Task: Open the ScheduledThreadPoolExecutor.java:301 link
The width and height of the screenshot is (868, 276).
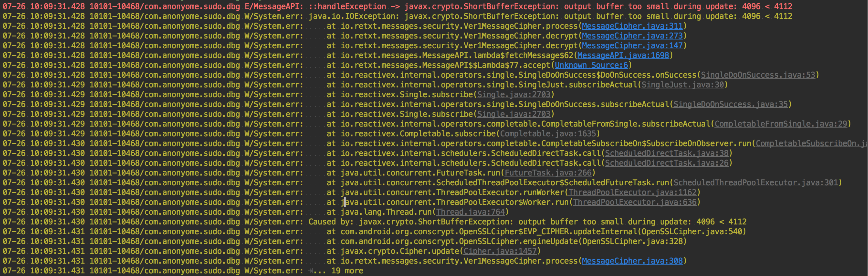Action: point(756,182)
